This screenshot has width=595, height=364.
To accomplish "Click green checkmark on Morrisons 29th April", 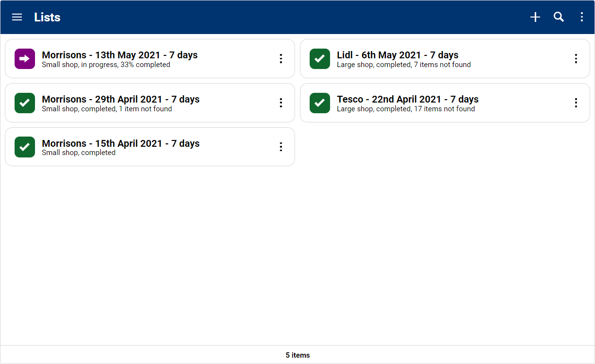I will [x=25, y=103].
